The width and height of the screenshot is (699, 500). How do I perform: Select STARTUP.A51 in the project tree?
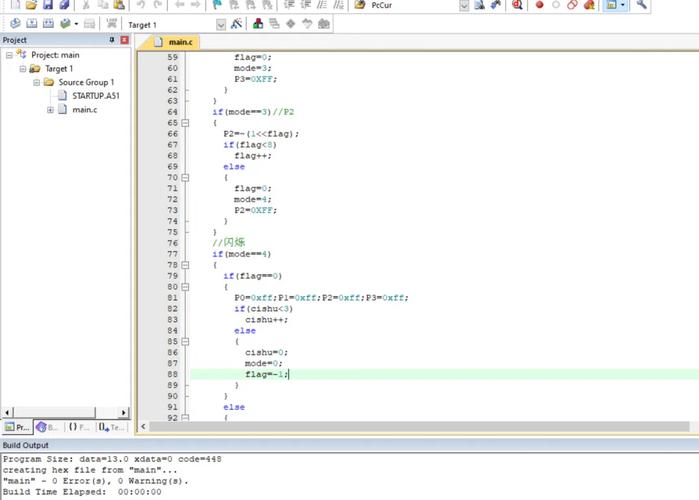(96, 95)
